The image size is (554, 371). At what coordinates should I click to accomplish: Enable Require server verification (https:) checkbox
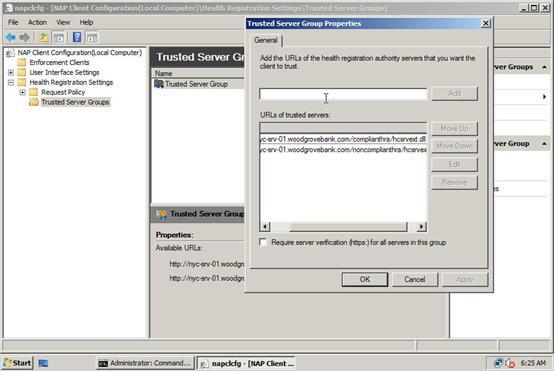click(263, 242)
